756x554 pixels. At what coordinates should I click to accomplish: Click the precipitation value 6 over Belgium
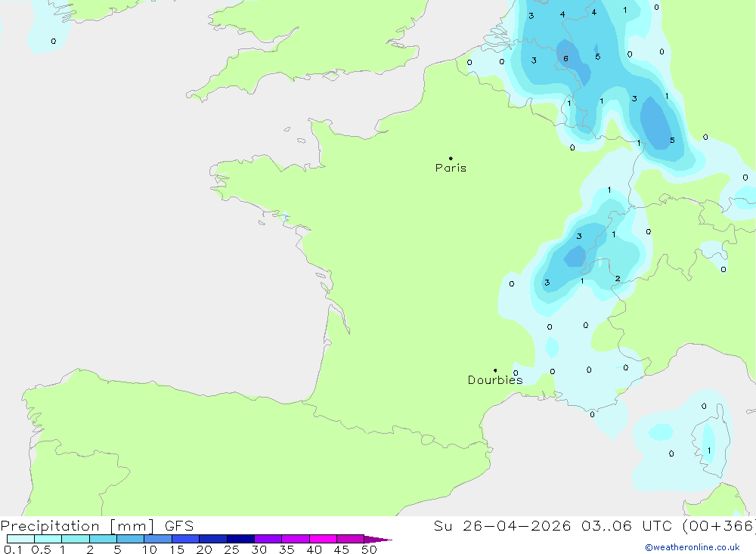[x=565, y=59]
